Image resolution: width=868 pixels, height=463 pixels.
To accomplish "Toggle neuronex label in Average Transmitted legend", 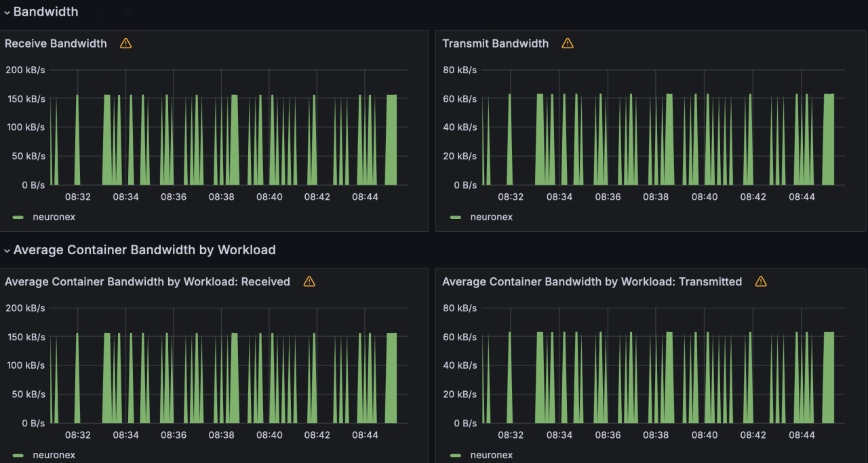I will (x=492, y=455).
